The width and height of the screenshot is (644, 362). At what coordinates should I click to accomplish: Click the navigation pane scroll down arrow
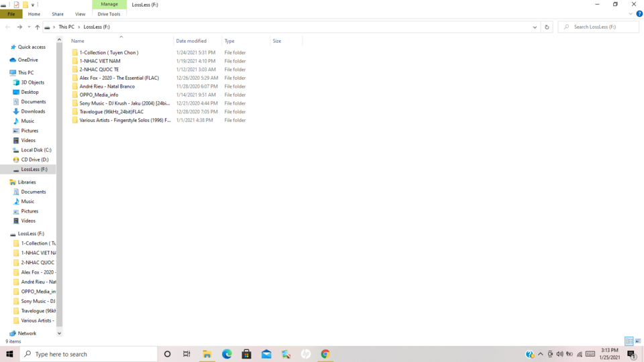pos(59,333)
